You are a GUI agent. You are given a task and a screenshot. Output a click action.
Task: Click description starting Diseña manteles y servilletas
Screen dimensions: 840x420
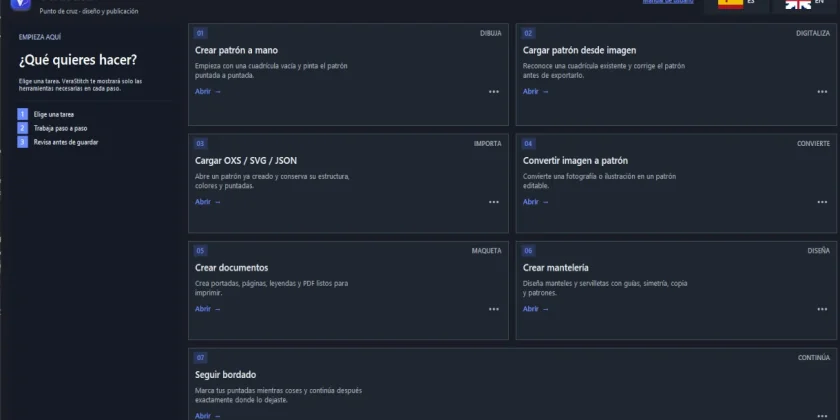[x=605, y=288]
